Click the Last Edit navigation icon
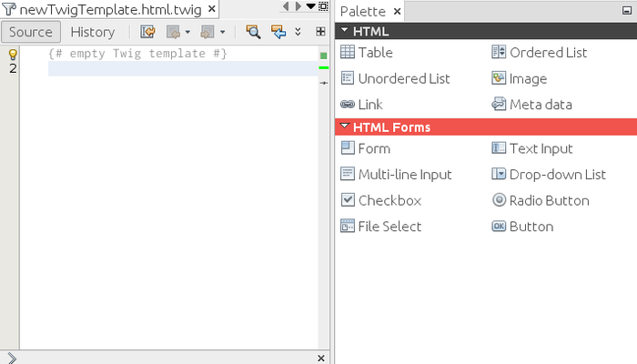The width and height of the screenshot is (637, 364). [148, 32]
